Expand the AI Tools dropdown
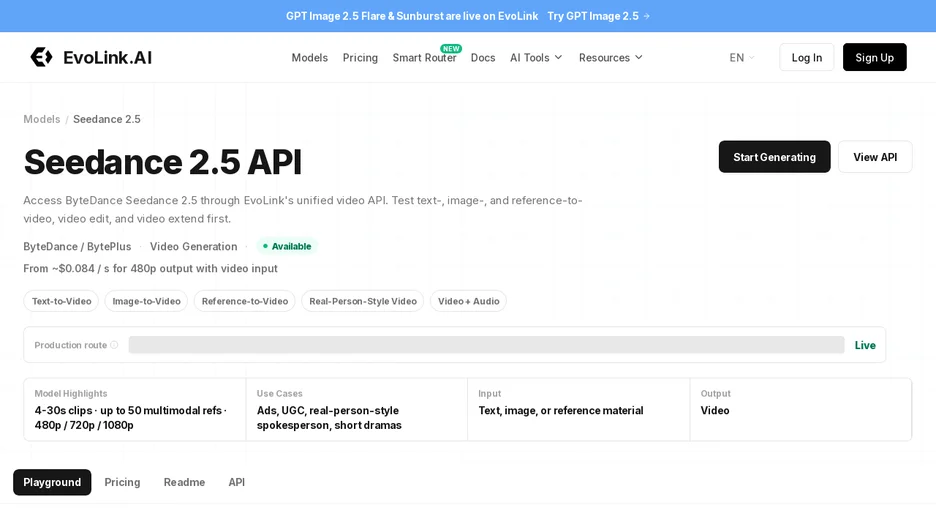936x527 pixels. coord(536,57)
